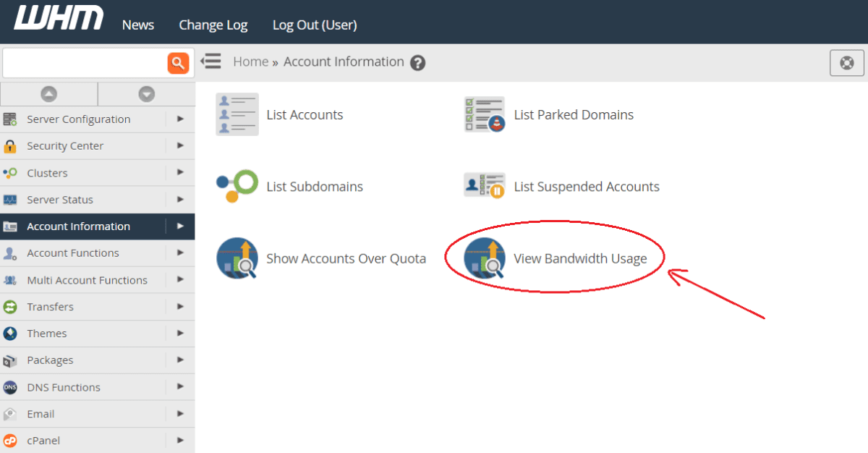Click Log Out (User)

click(x=315, y=25)
